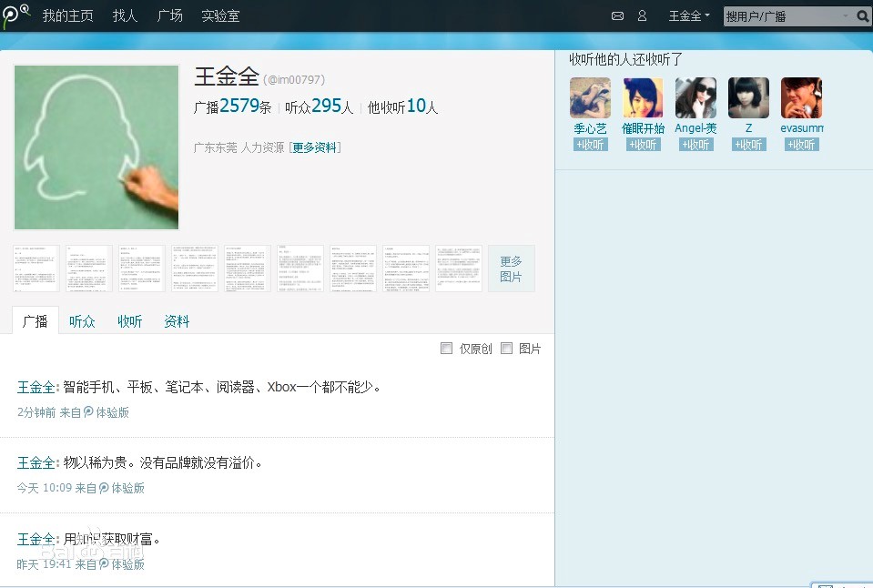Click the profile name 王金全 heading

(x=227, y=76)
